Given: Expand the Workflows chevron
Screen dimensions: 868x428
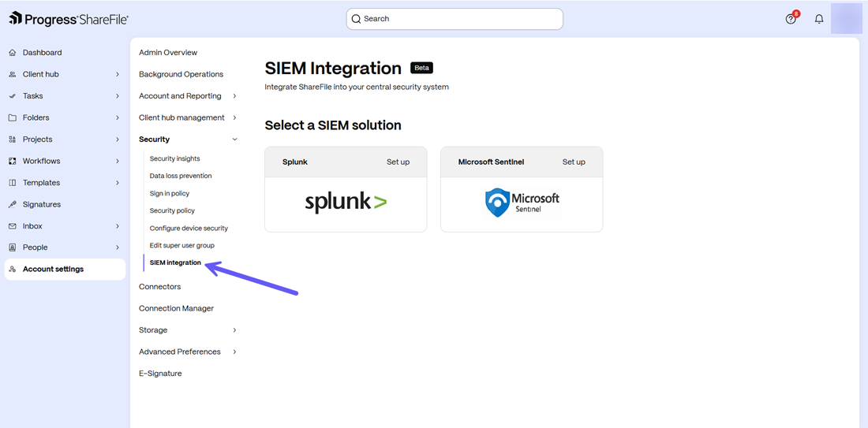Looking at the screenshot, I should (118, 161).
